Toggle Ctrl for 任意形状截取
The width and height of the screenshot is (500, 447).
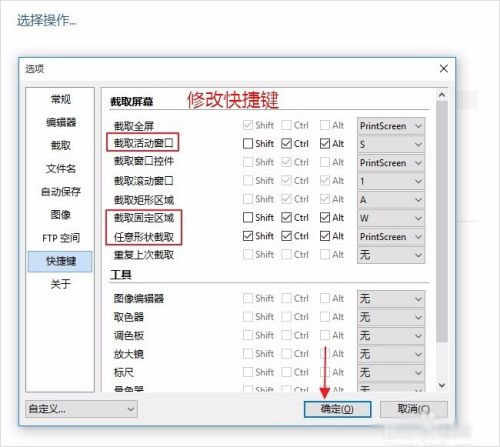tap(286, 236)
